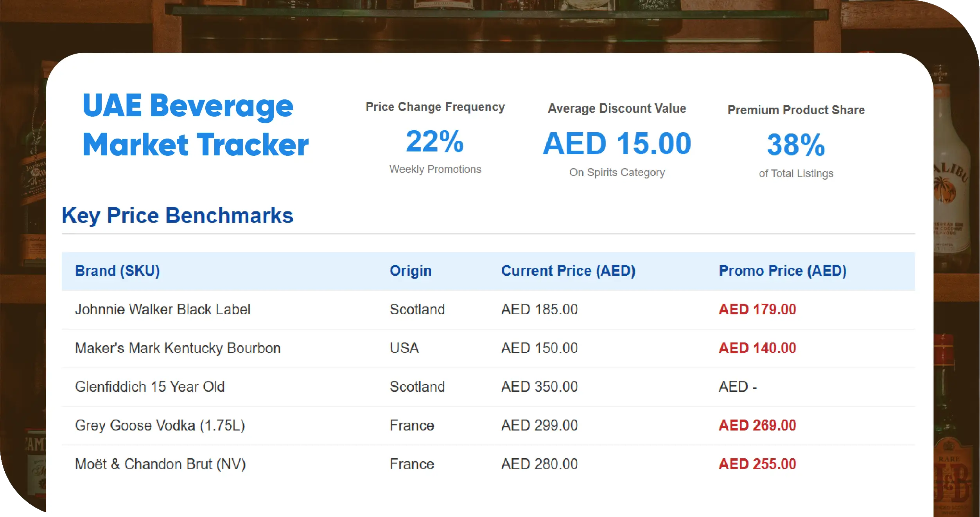This screenshot has height=517, width=980.
Task: Click Glenfiddich 15 Year Old brand name
Action: pyautogui.click(x=150, y=387)
